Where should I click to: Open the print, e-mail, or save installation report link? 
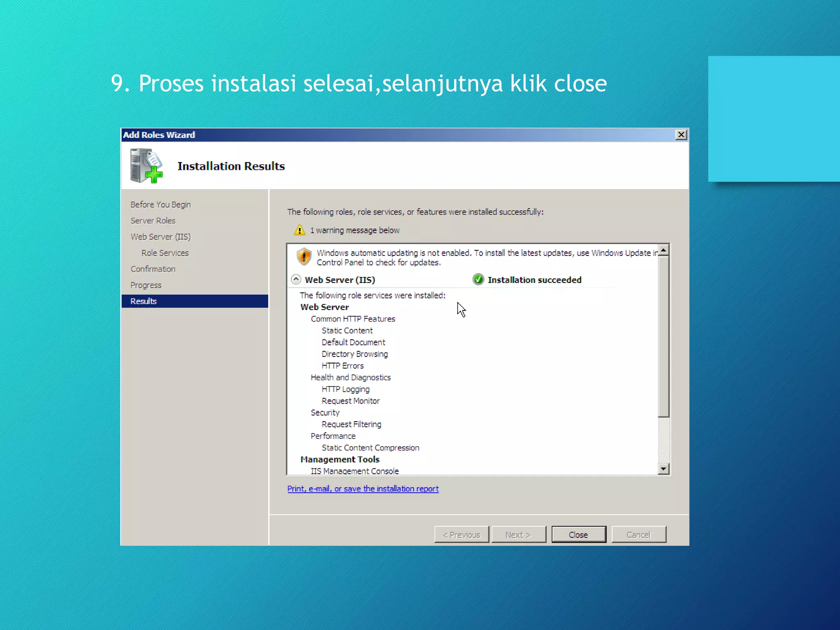363,488
